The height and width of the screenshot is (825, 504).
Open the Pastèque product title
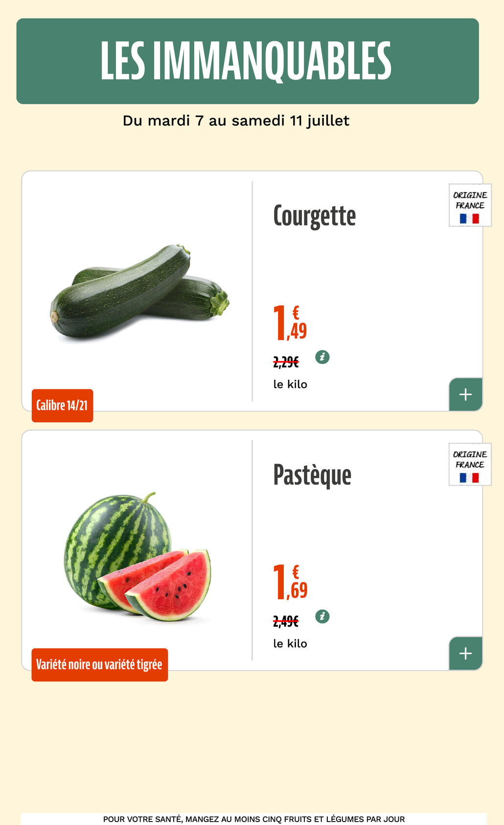click(312, 475)
